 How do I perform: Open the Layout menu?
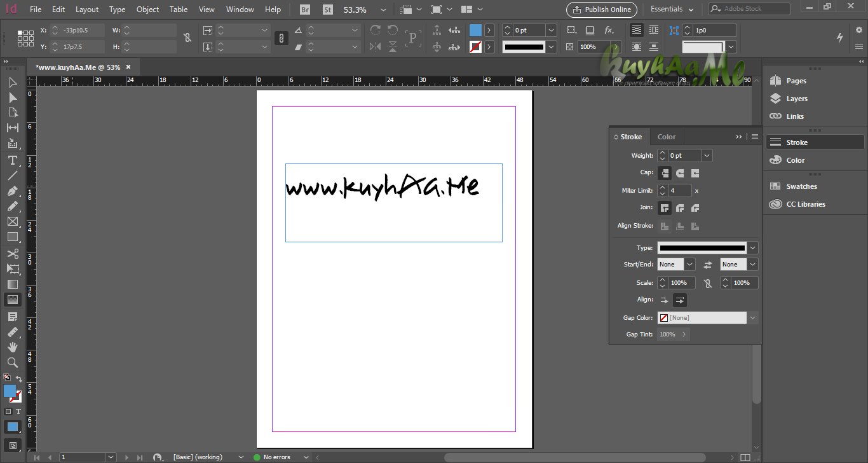pos(87,10)
